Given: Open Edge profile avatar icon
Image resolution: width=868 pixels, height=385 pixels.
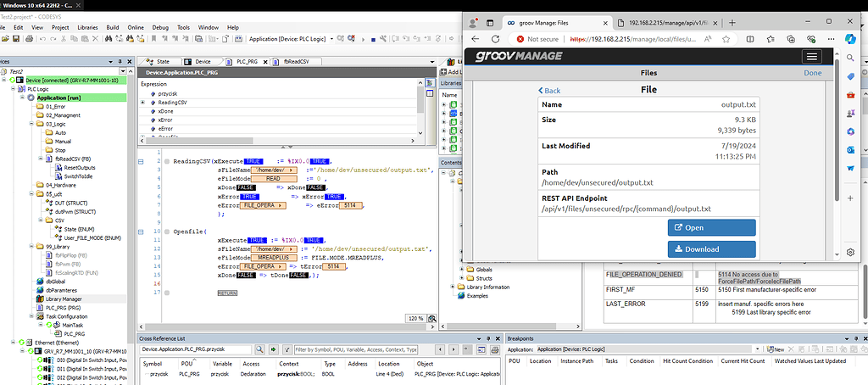Looking at the screenshot, I should (x=473, y=23).
